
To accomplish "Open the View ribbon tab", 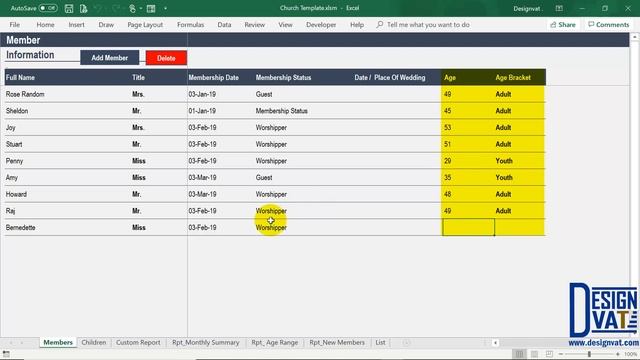I will (x=285, y=24).
